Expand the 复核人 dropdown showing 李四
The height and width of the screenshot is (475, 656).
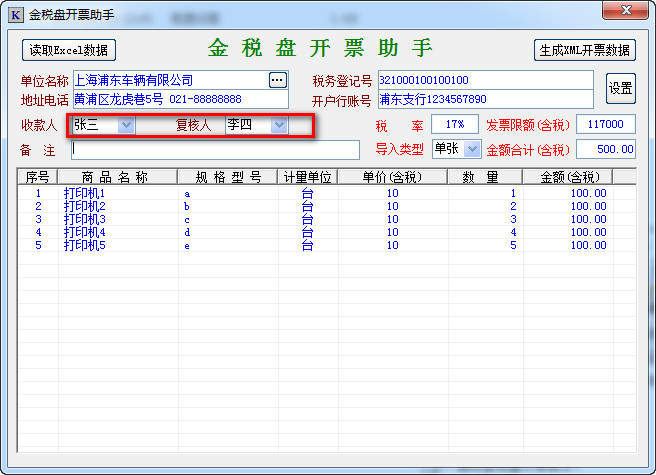point(279,125)
